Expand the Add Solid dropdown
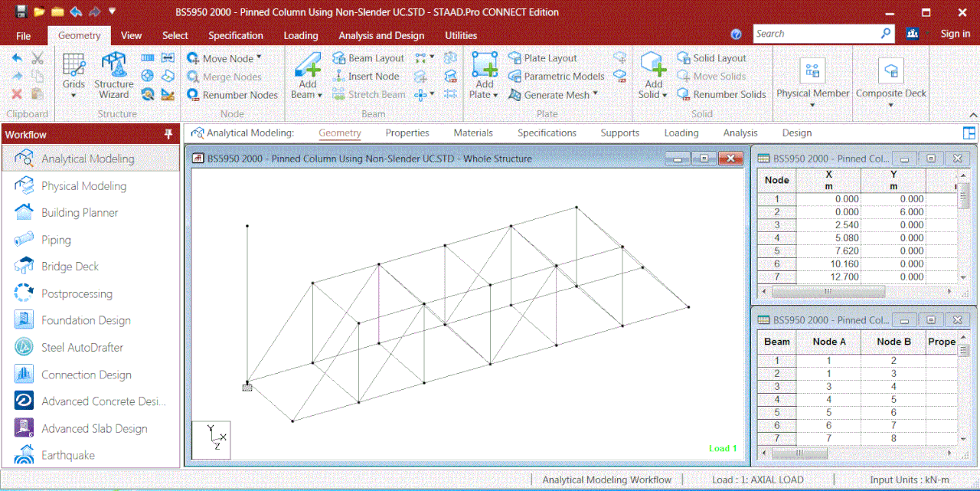 pyautogui.click(x=665, y=95)
